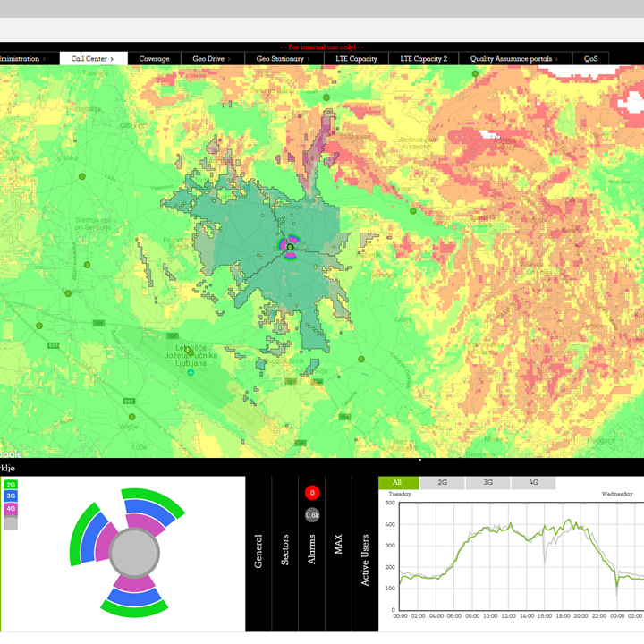Click the gray 0.8k max users badge

tap(312, 515)
